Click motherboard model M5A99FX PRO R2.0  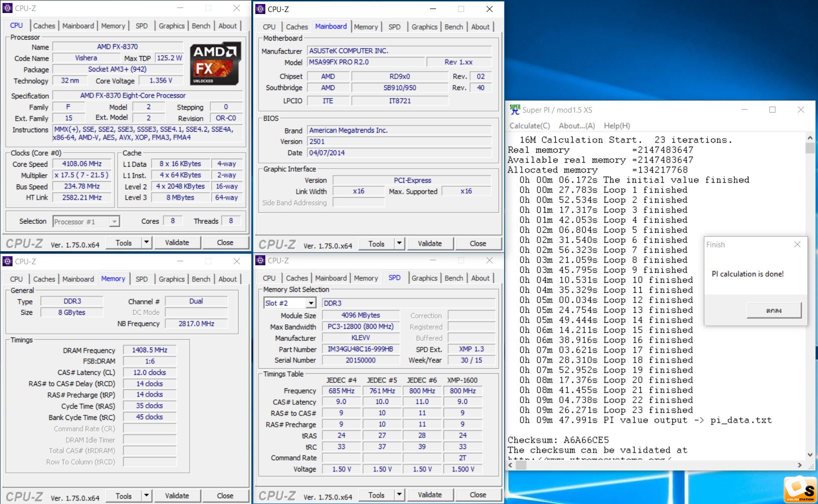(x=365, y=62)
